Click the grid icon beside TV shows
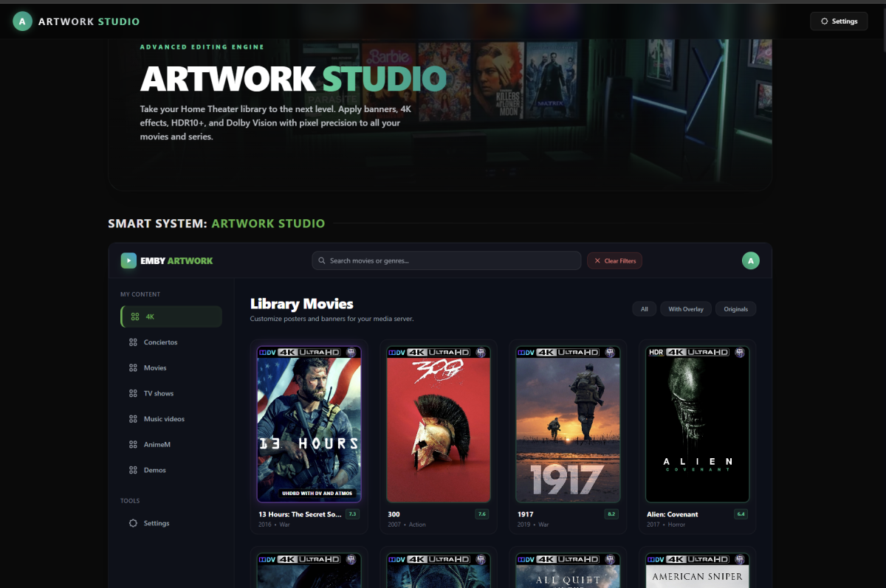Viewport: 886px width, 588px height. (x=133, y=393)
